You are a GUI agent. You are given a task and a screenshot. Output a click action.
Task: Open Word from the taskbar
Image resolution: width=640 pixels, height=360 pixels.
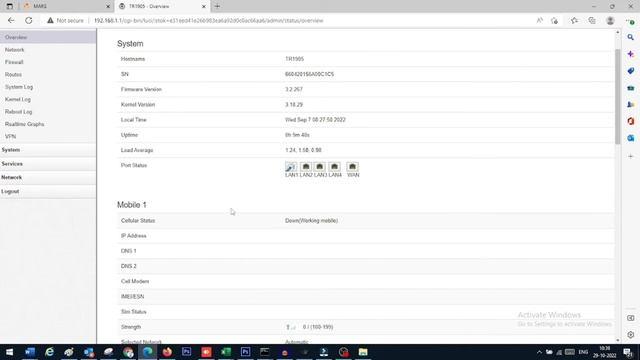point(30,352)
